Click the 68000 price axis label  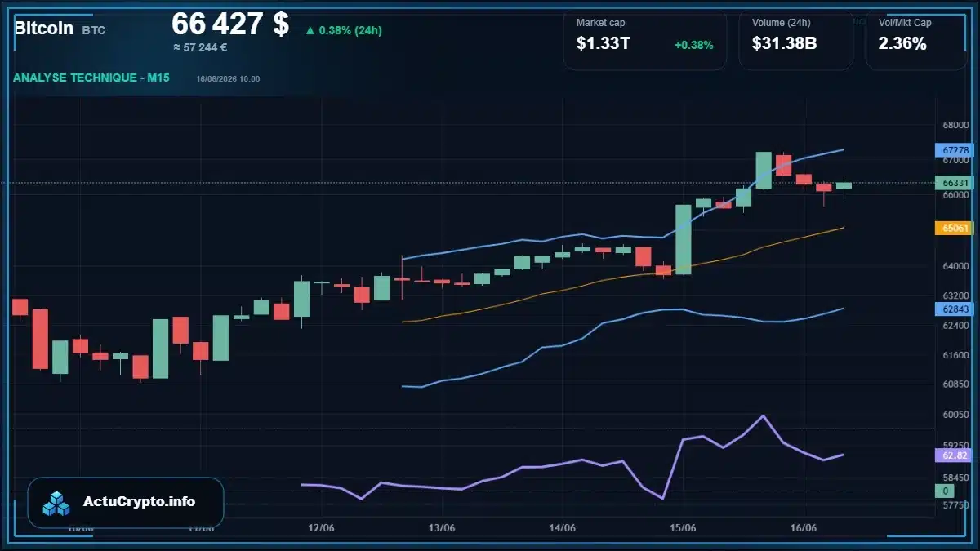pos(955,125)
